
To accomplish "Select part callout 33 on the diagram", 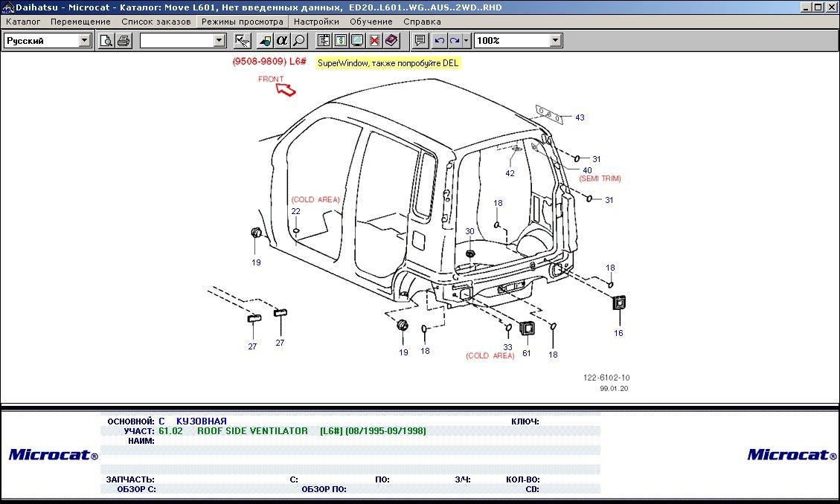I will coord(508,347).
